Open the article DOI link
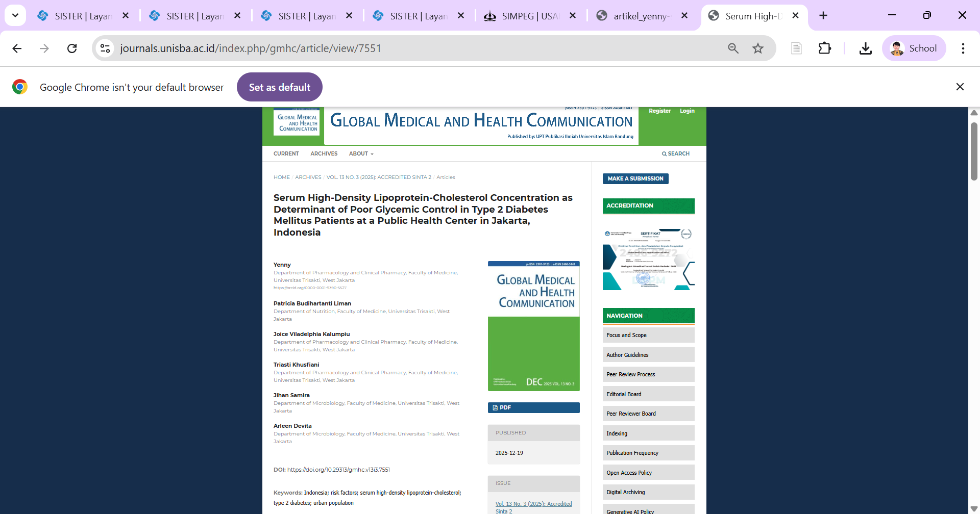Screen dimensions: 980x514 (x=338, y=470)
